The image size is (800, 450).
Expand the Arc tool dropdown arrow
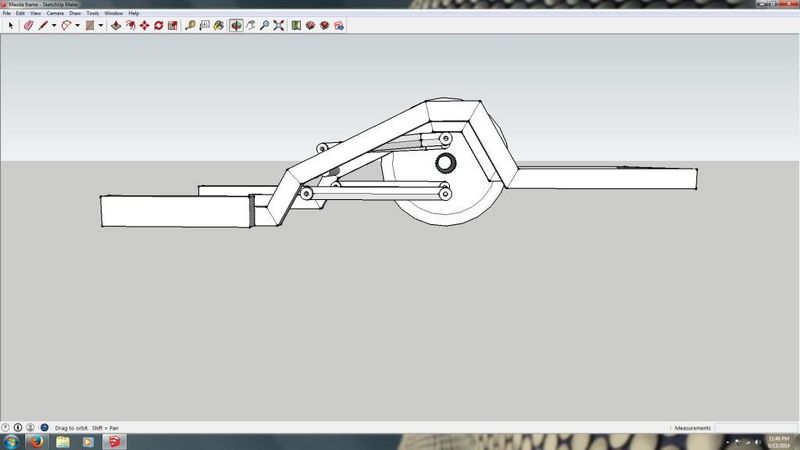[78, 25]
